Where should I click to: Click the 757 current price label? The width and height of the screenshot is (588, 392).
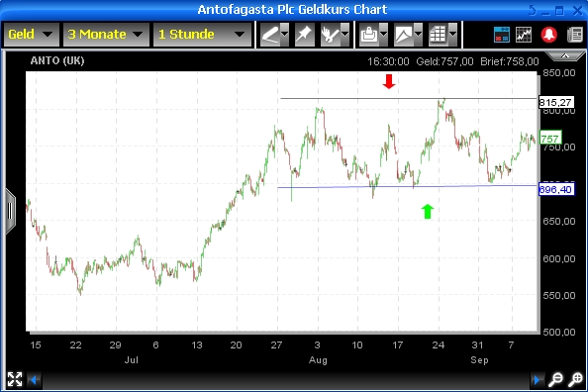550,138
